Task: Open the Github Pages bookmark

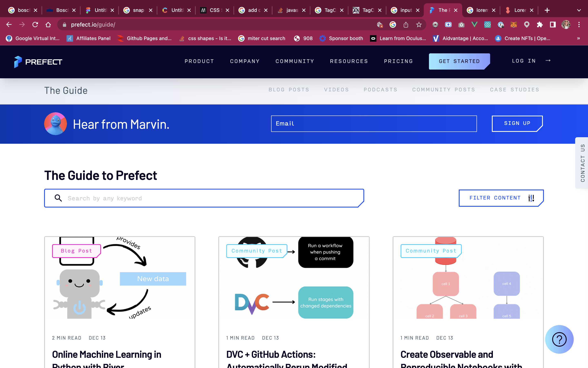Action: (144, 38)
